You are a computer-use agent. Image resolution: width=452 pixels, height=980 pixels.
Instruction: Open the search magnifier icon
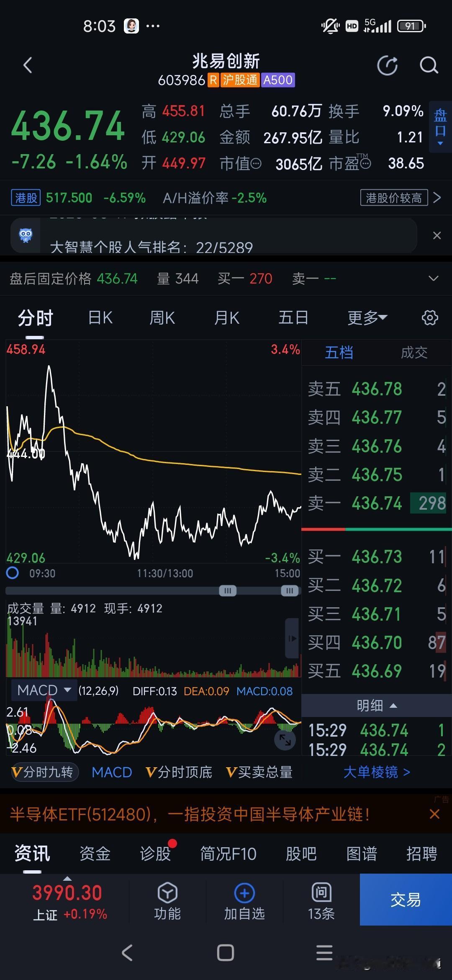pos(429,65)
